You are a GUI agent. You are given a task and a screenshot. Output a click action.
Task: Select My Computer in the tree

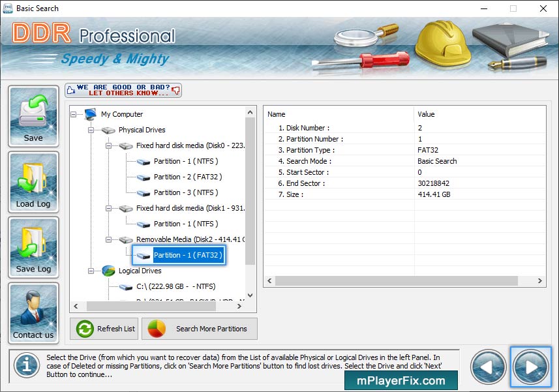coord(122,114)
